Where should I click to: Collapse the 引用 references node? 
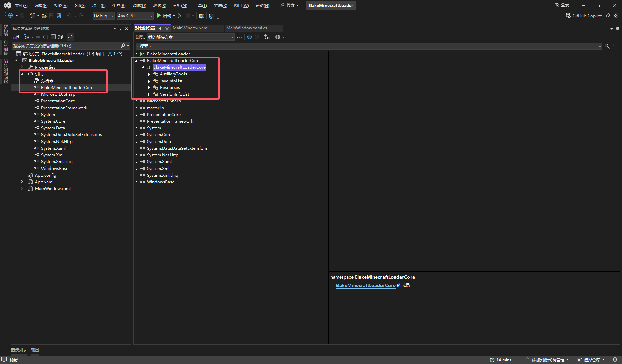pyautogui.click(x=22, y=74)
